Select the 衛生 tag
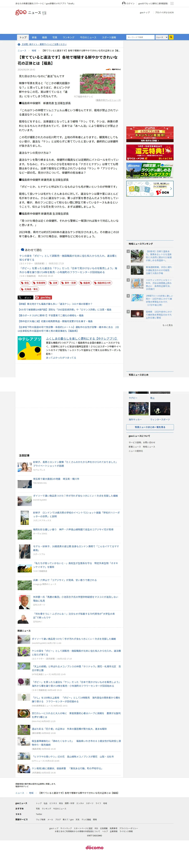The height and width of the screenshot is (868, 189). pos(25,283)
